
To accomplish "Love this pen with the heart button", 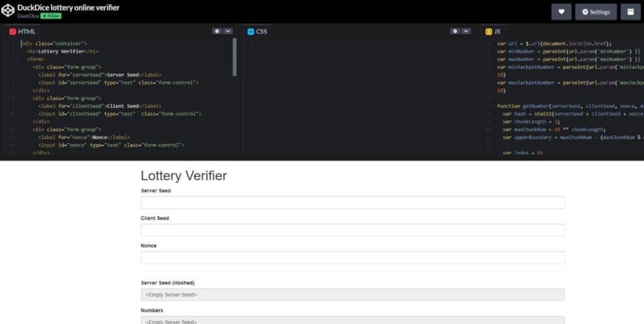I will (x=562, y=12).
